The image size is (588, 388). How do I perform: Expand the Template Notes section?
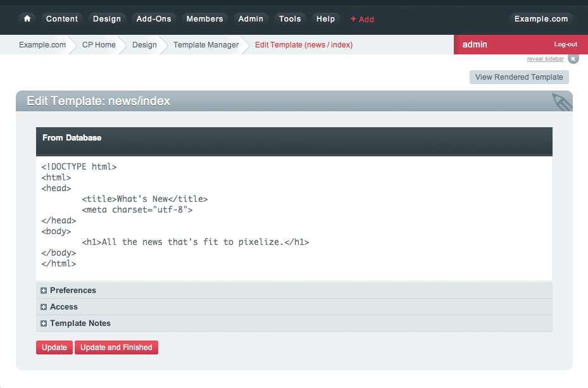coord(80,323)
